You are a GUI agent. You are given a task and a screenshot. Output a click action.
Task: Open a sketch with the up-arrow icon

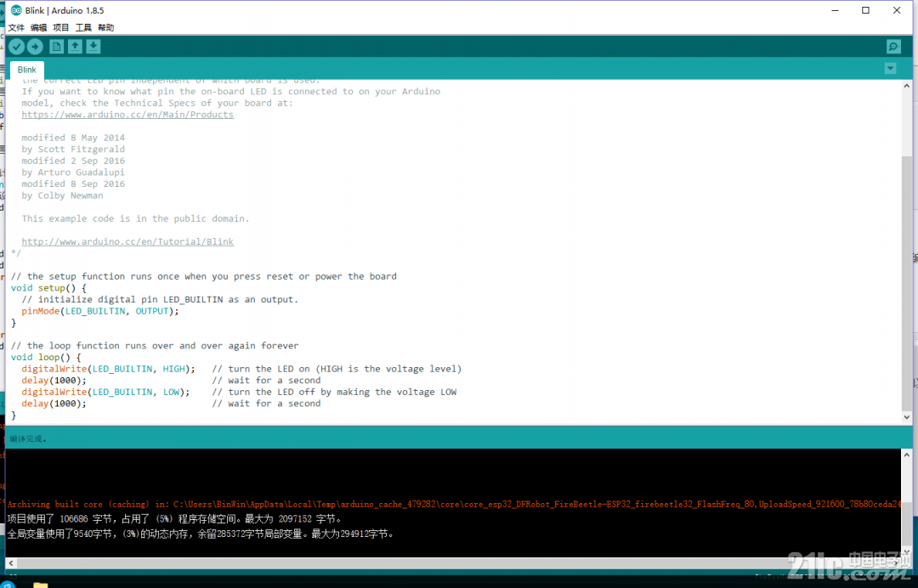pos(75,47)
